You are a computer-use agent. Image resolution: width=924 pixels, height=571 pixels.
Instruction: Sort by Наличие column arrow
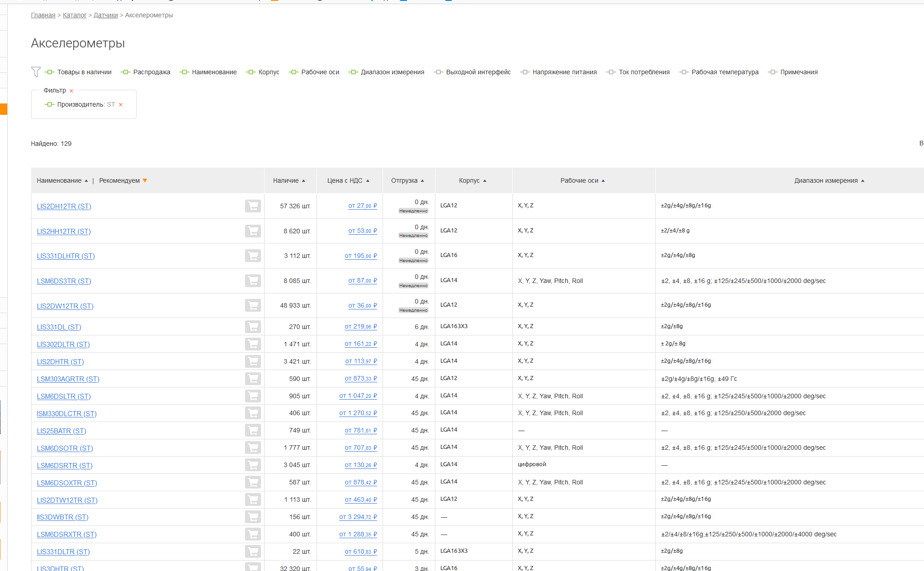pos(304,181)
